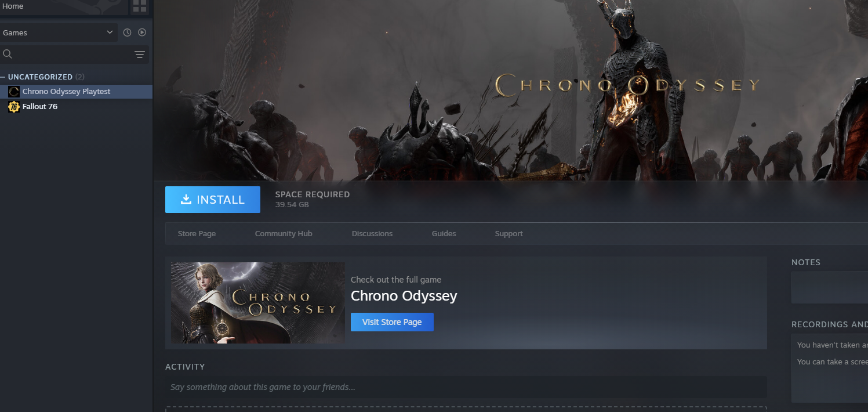Toggle the ready-to-play filter icon

click(x=142, y=32)
